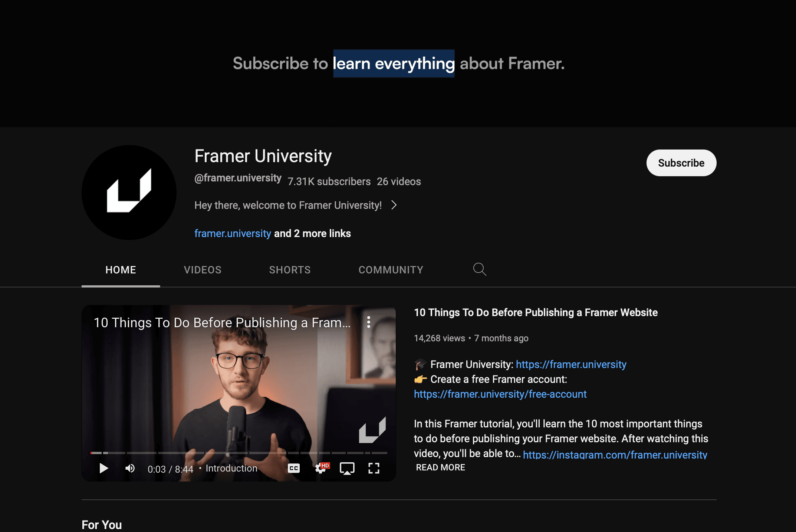Click the '26 videos' count

tap(399, 181)
